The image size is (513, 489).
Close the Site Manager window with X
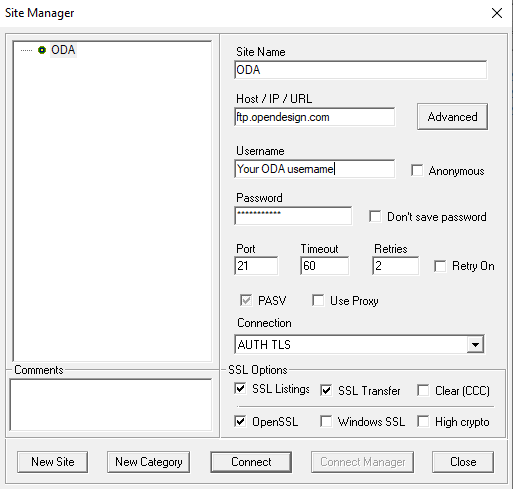click(497, 13)
